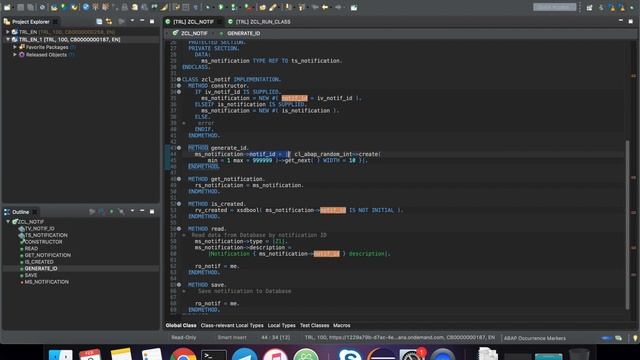
Task: Expand the Released Objects folder
Action: tap(15, 55)
